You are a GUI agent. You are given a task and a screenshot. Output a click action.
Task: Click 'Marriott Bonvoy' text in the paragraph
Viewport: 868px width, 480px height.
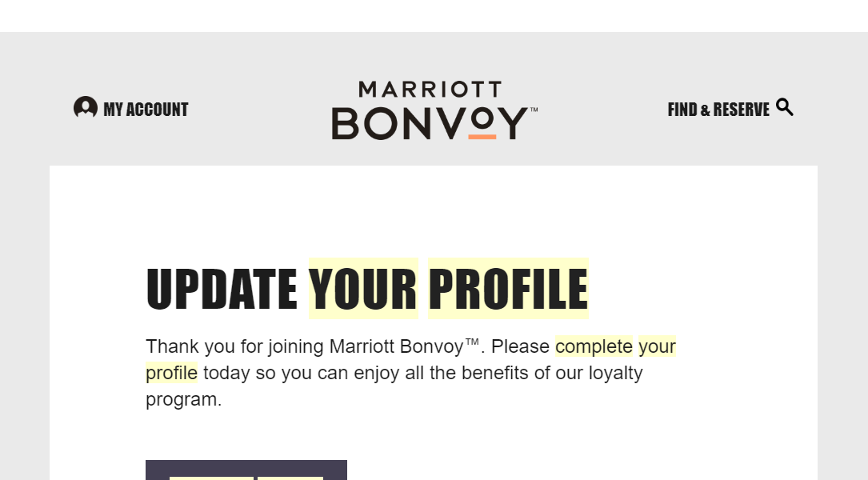396,346
